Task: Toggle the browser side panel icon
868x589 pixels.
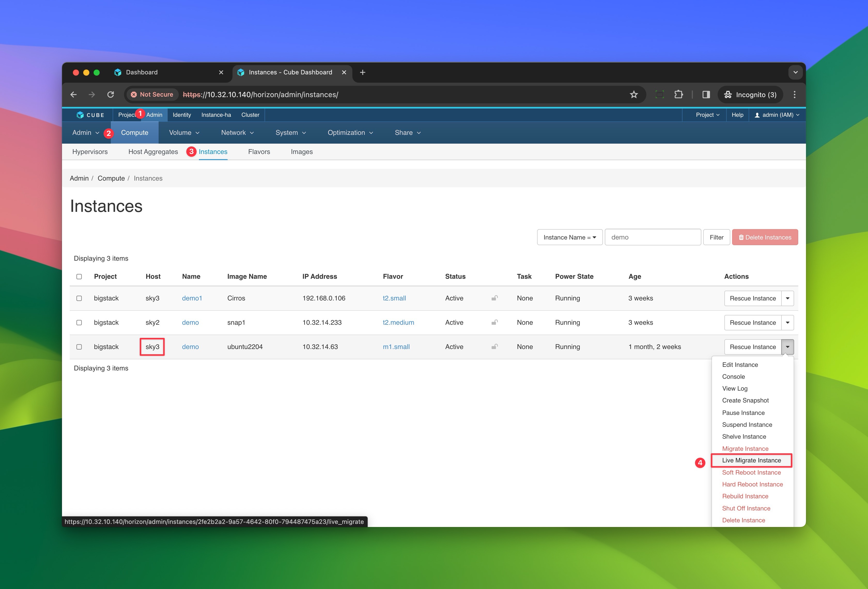Action: (x=706, y=95)
